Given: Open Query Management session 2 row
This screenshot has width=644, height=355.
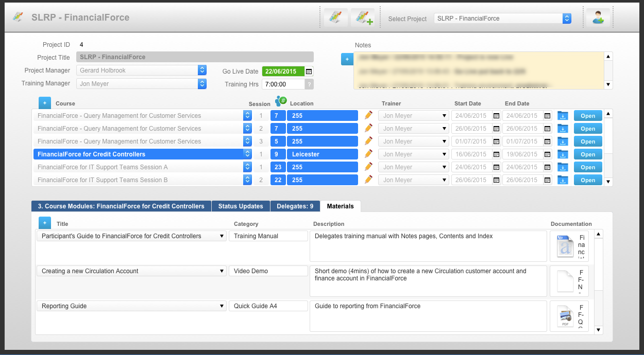Looking at the screenshot, I should coord(588,129).
